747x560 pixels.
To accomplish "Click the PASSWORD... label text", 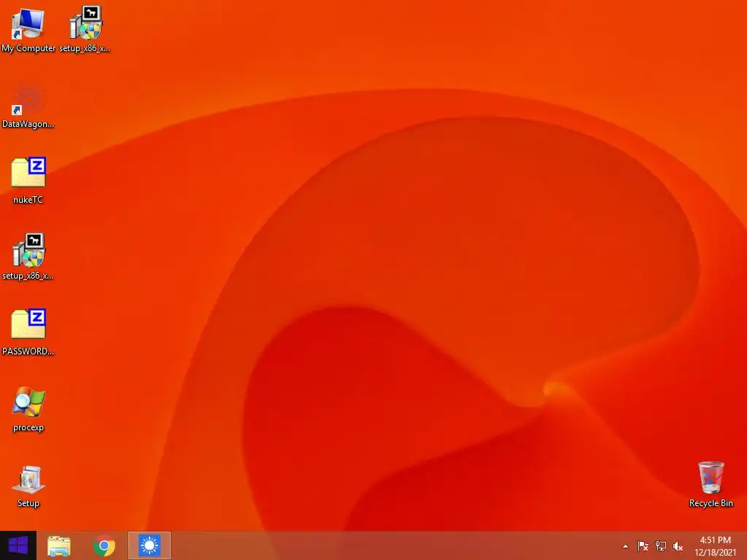I will 28,351.
